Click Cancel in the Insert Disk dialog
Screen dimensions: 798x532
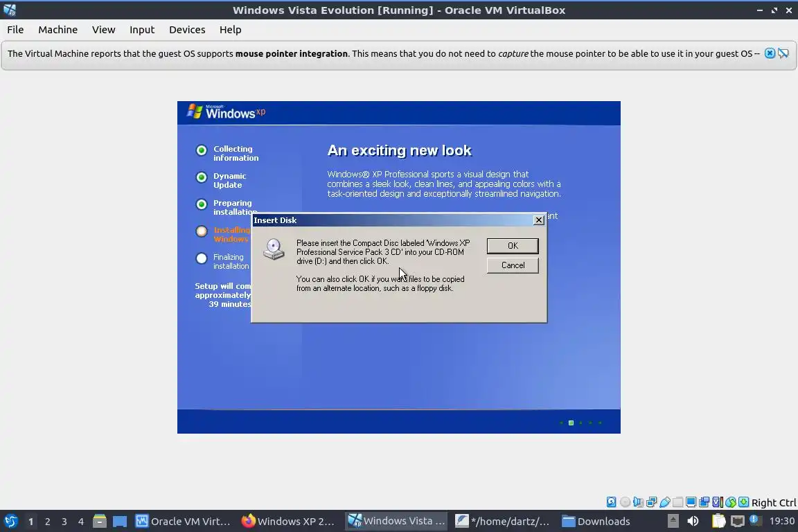click(x=513, y=265)
